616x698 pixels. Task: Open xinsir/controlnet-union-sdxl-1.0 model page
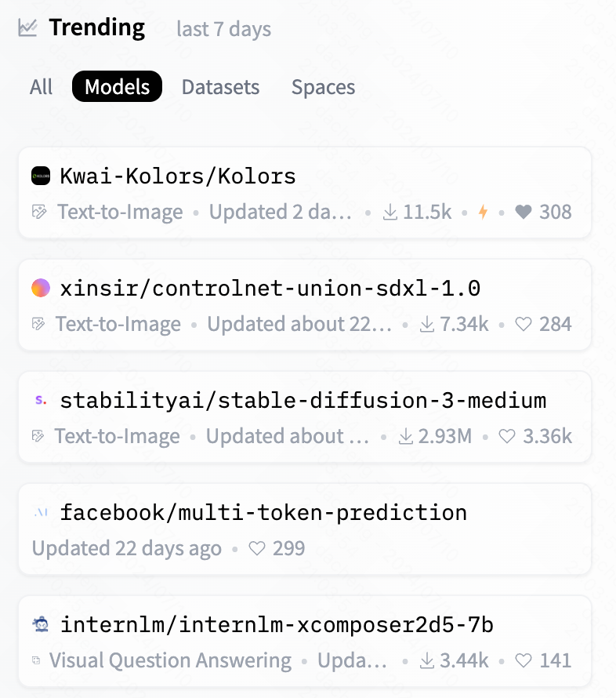point(270,289)
